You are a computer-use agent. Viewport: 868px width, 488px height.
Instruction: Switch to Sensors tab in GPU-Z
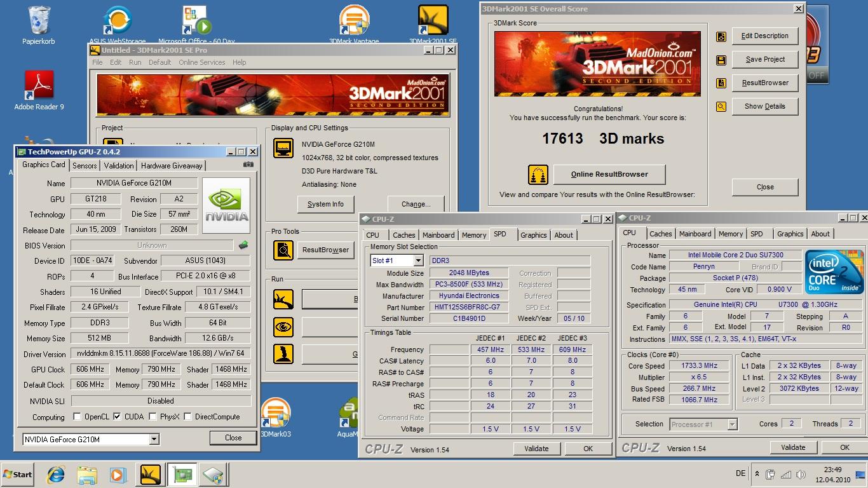(85, 166)
